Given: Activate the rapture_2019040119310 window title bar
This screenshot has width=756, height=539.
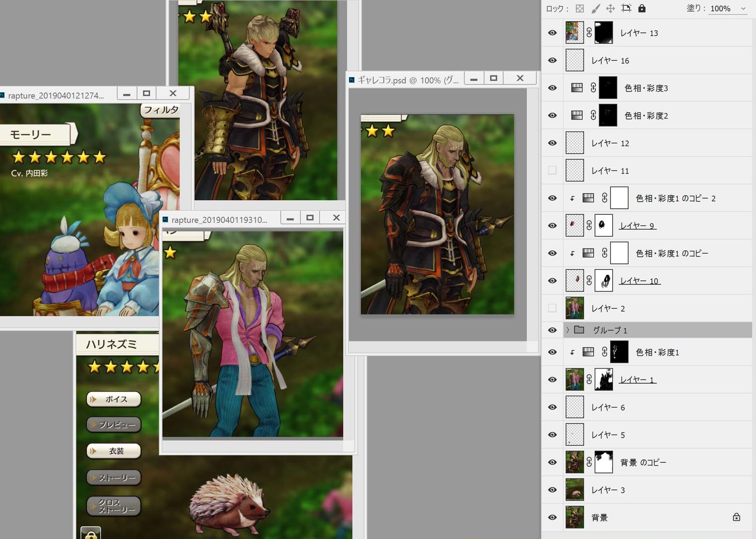Looking at the screenshot, I should point(219,220).
